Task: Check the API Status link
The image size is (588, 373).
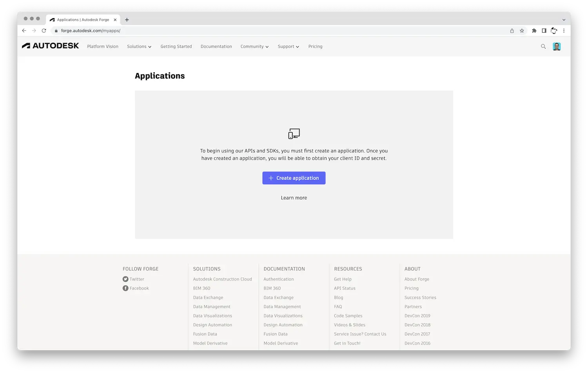Action: (x=345, y=288)
